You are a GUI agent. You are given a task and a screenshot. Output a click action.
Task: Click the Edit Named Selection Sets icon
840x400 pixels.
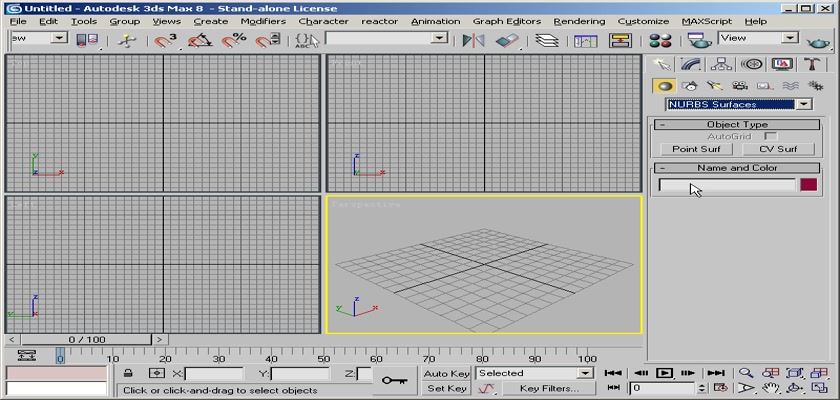[308, 40]
